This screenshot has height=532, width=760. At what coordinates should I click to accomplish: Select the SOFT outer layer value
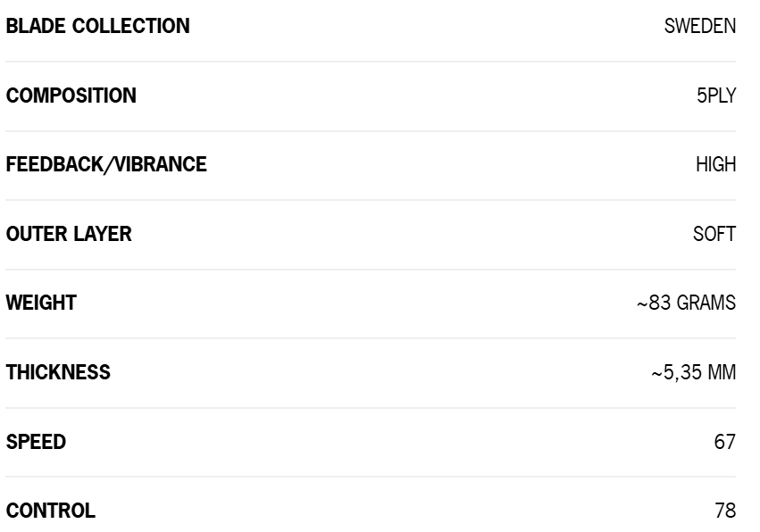pos(714,234)
